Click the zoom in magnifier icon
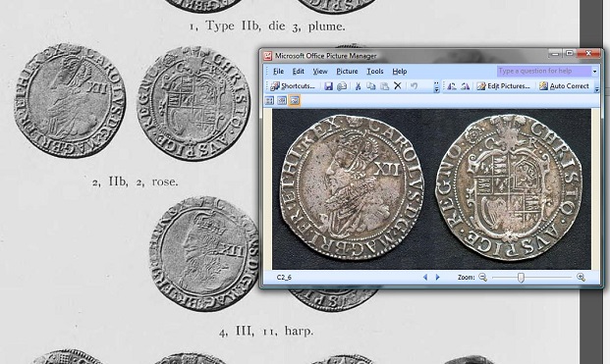 pos(581,277)
